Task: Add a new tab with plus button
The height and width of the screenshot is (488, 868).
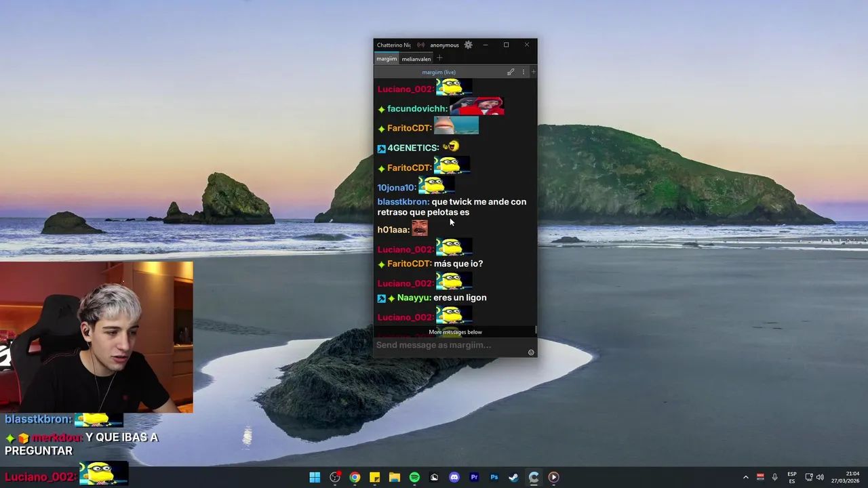Action: point(439,58)
